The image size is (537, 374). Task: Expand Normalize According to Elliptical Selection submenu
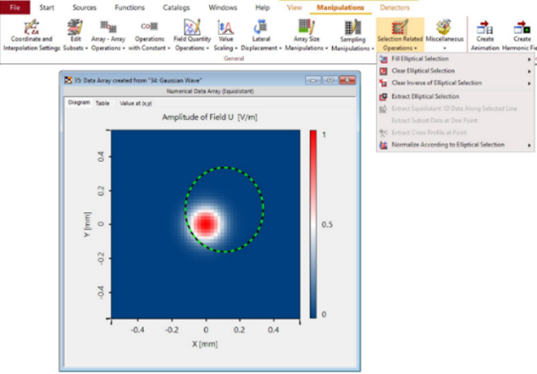455,145
